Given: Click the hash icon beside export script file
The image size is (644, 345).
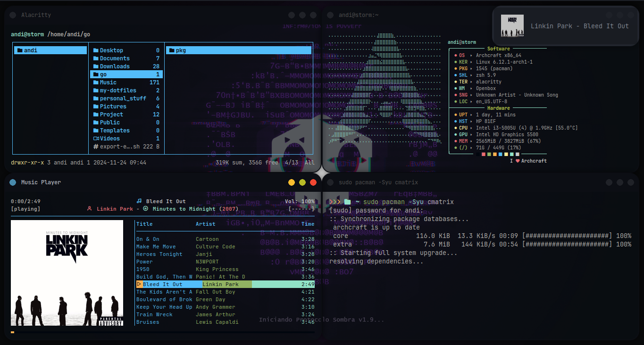Looking at the screenshot, I should click(x=96, y=147).
